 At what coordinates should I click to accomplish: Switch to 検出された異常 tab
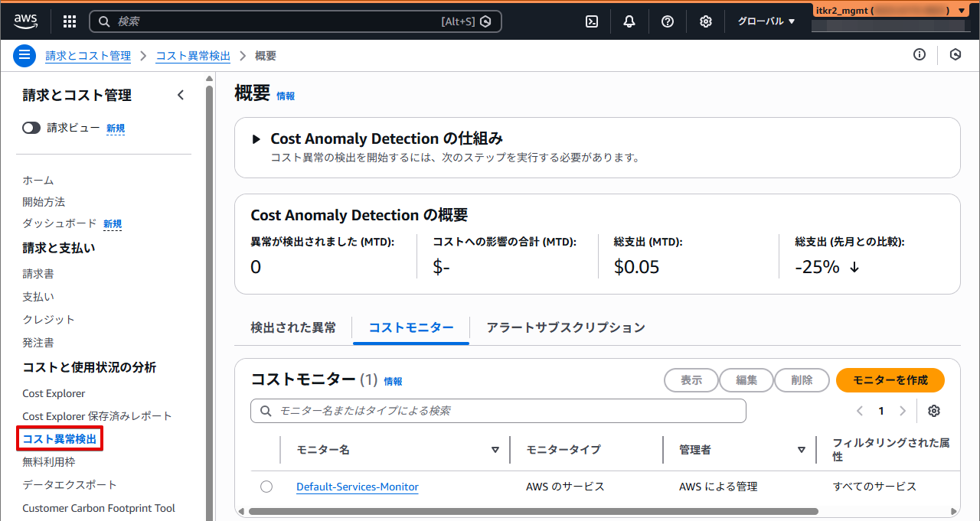pos(293,327)
